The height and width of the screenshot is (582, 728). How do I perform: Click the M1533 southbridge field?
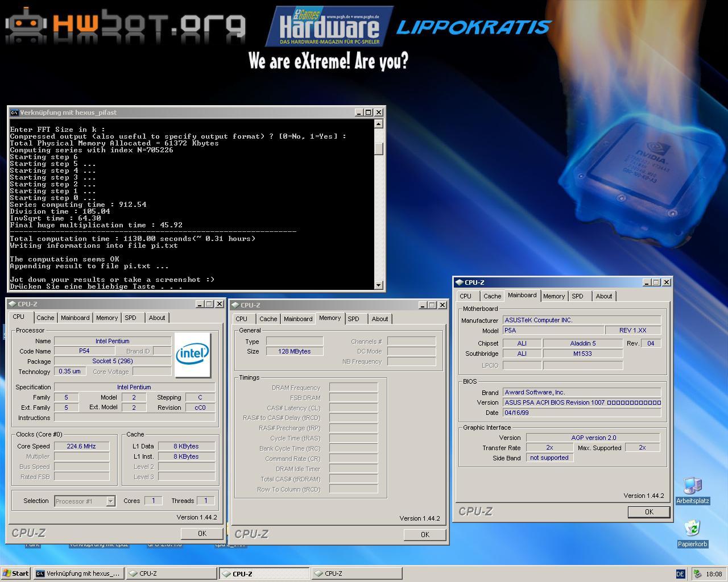tap(583, 354)
